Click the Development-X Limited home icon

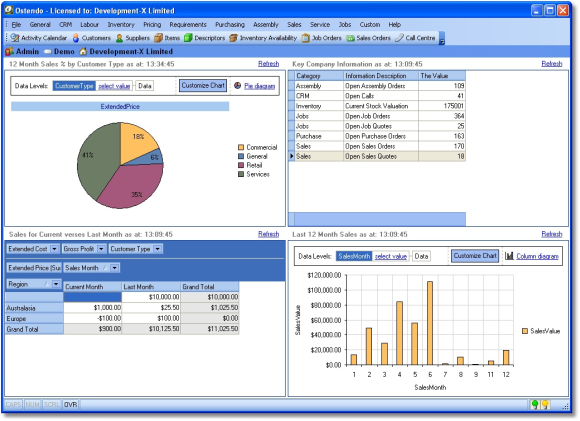coord(83,51)
